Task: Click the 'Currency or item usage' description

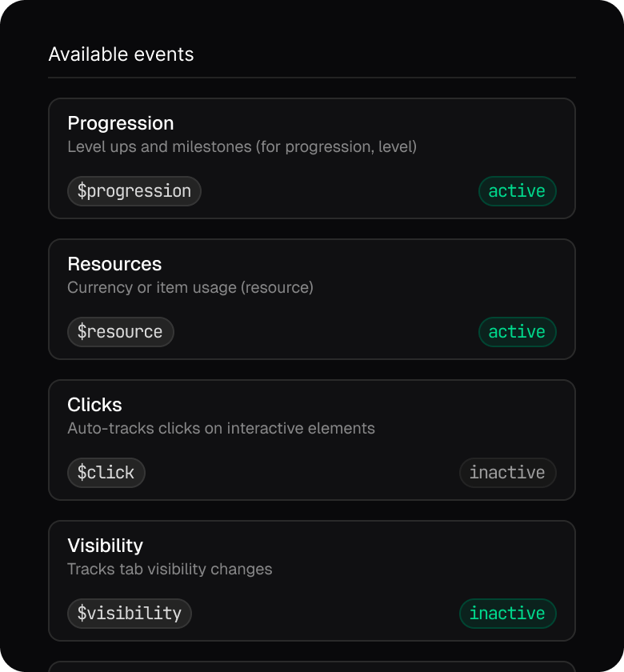Action: coord(190,288)
